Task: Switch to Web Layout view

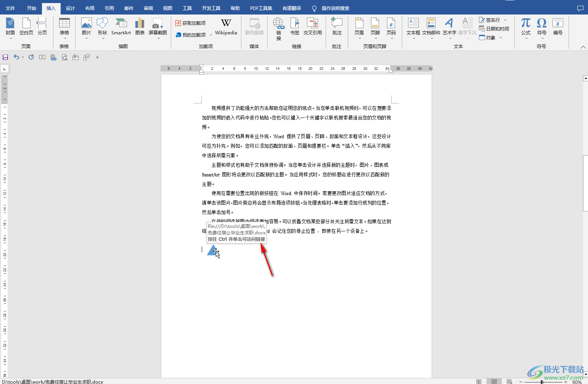Action: [509, 381]
